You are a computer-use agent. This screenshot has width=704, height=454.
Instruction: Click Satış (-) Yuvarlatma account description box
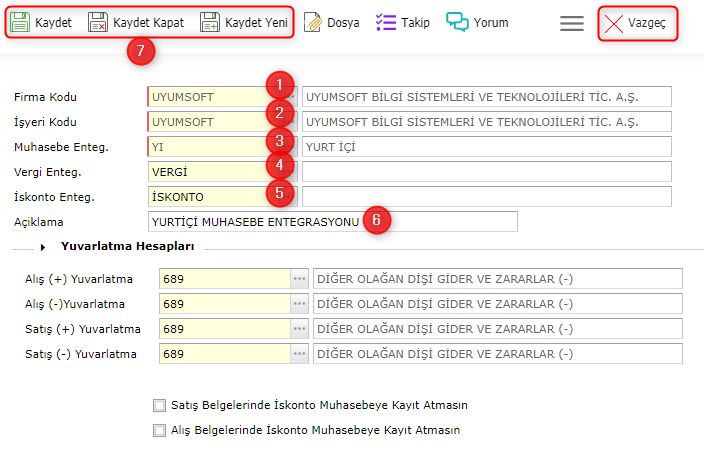(x=498, y=354)
